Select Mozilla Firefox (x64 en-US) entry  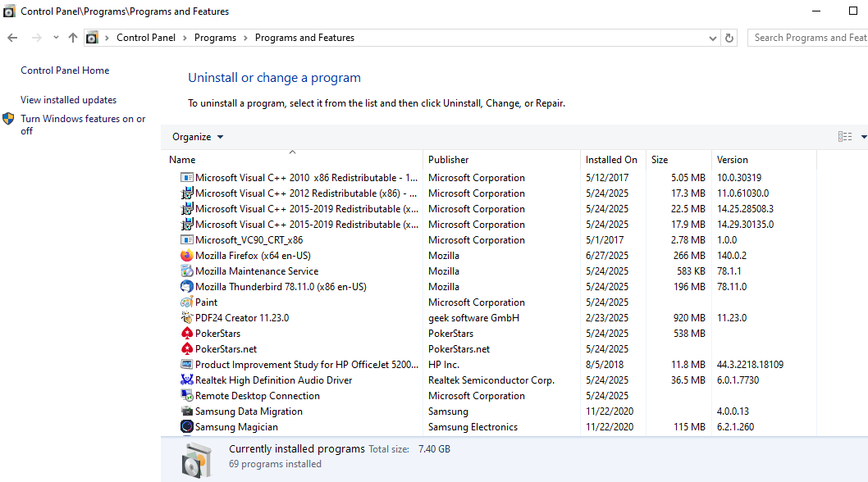point(253,256)
